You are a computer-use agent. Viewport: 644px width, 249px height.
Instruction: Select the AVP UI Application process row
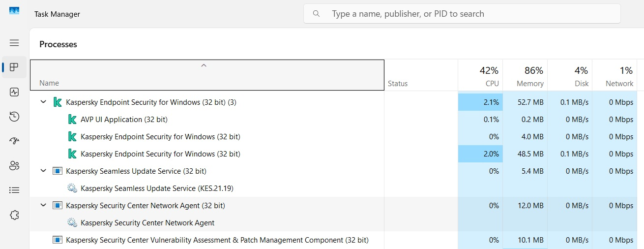(x=124, y=120)
